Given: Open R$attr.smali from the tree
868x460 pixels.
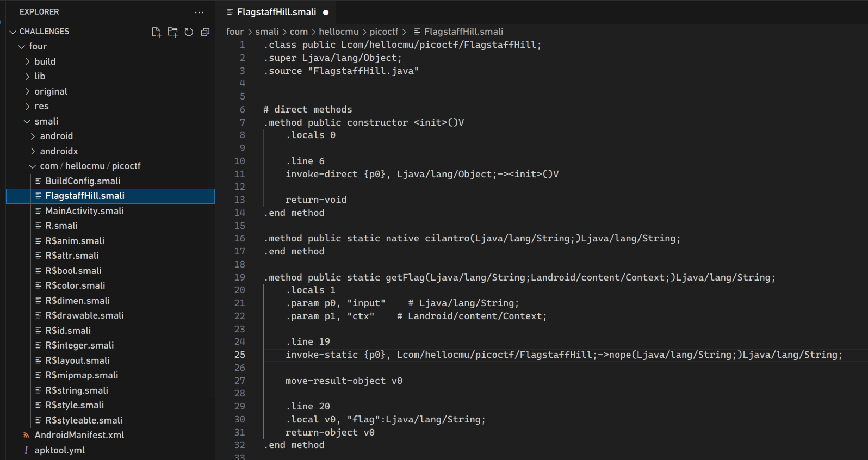Looking at the screenshot, I should 110,256.
